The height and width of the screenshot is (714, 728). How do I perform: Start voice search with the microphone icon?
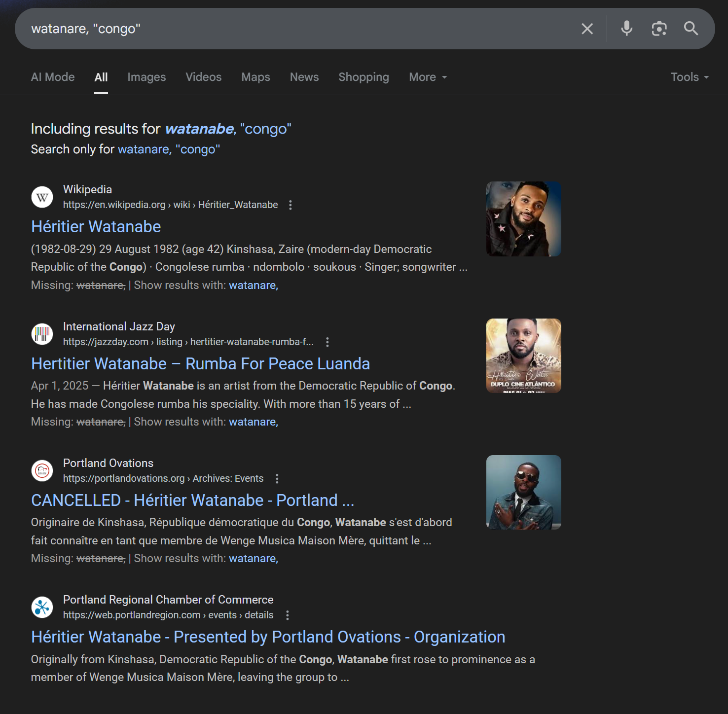pyautogui.click(x=627, y=29)
